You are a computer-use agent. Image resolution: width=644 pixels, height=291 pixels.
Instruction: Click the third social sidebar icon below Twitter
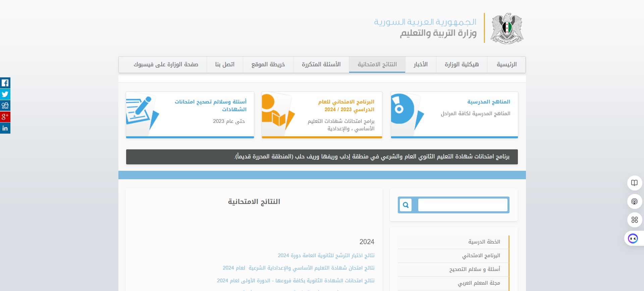point(5,105)
